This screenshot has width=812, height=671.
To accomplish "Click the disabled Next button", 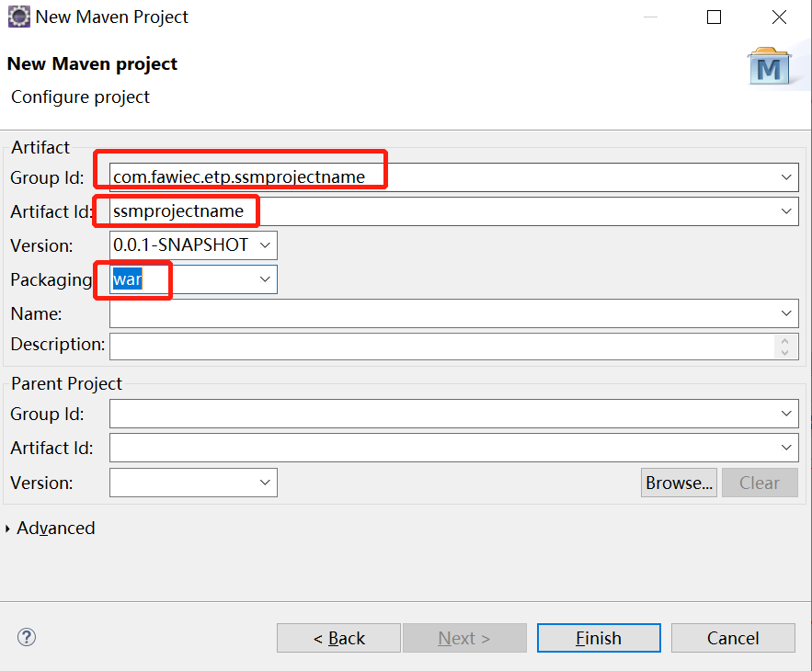I will pyautogui.click(x=464, y=638).
